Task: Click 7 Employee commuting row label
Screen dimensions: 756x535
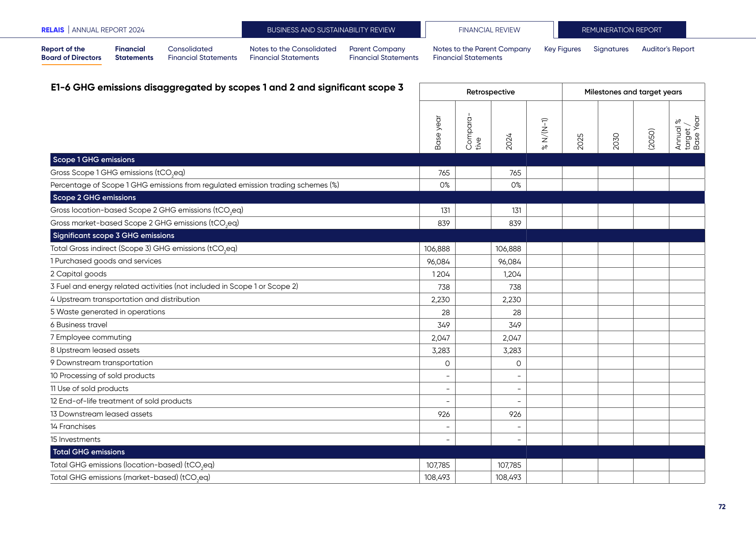Action: tap(91, 338)
